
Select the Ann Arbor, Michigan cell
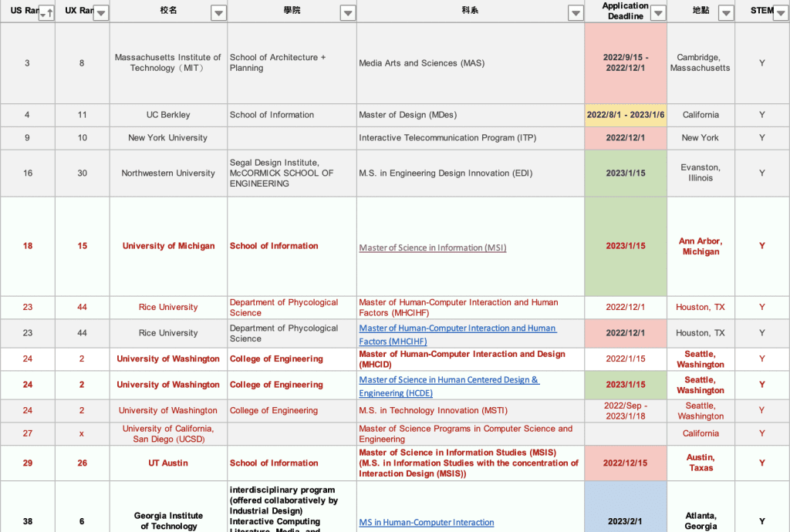coord(701,246)
